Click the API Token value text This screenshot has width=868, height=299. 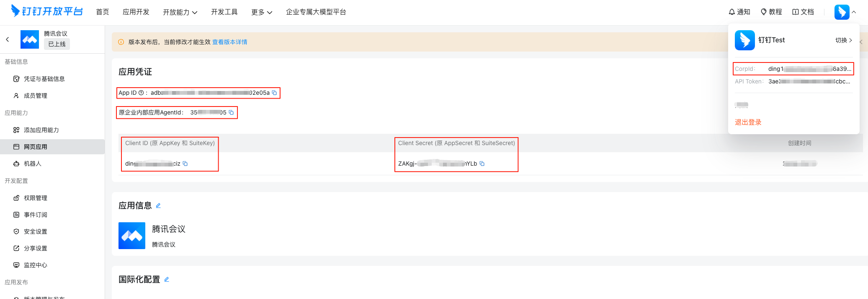(809, 81)
